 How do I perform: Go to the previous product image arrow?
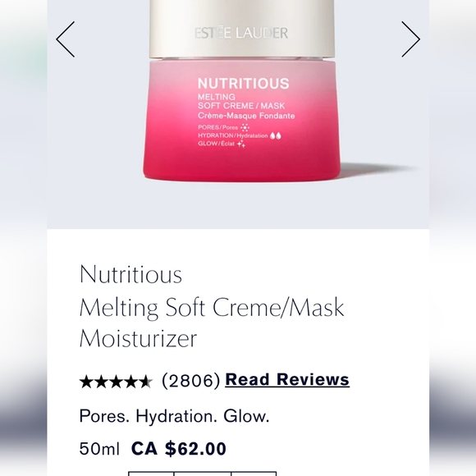[x=66, y=39]
